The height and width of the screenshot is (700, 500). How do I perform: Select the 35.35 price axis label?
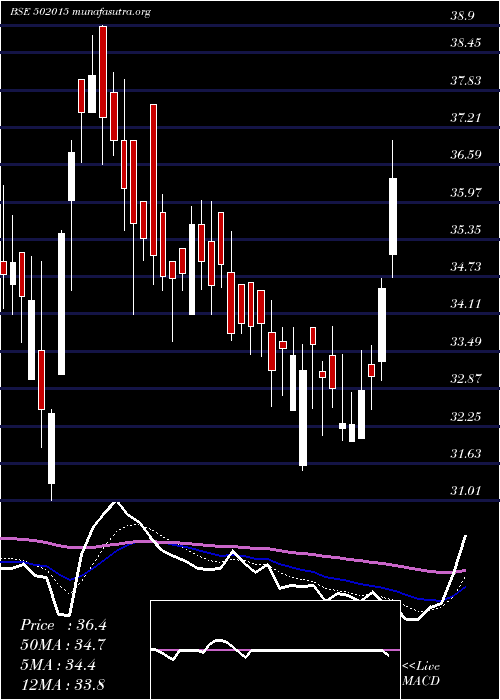click(466, 229)
